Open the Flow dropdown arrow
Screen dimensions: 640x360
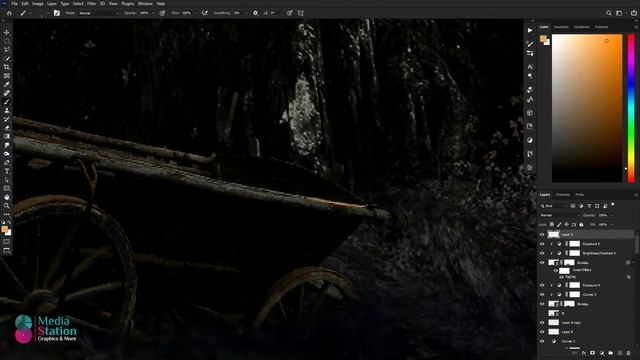coord(195,13)
